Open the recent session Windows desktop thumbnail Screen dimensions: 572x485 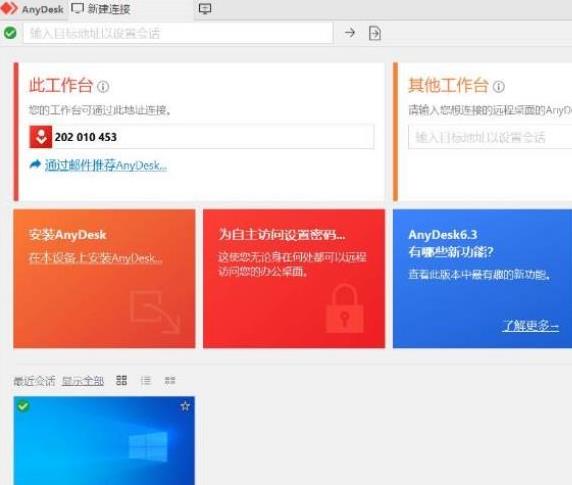tap(104, 441)
